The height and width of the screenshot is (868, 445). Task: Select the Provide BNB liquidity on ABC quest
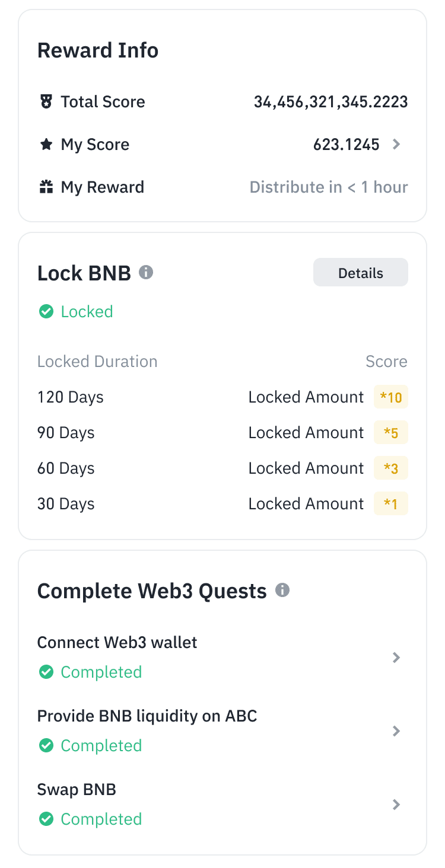pos(147,716)
